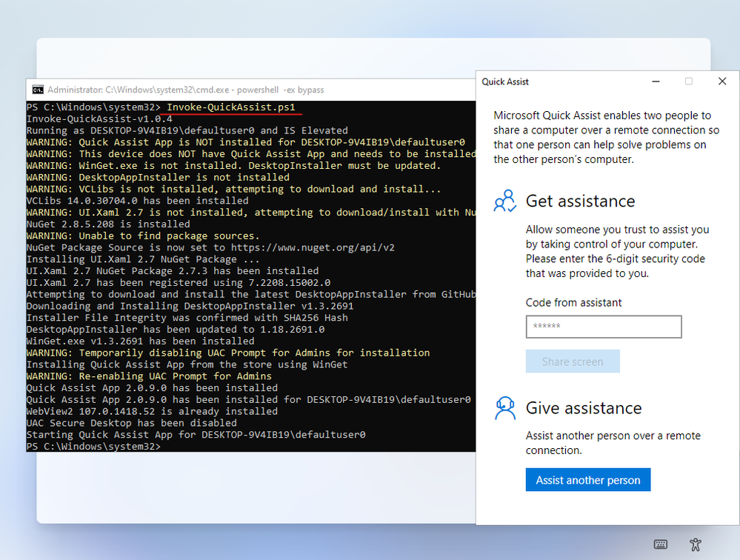Click the Assist another person button

[588, 480]
